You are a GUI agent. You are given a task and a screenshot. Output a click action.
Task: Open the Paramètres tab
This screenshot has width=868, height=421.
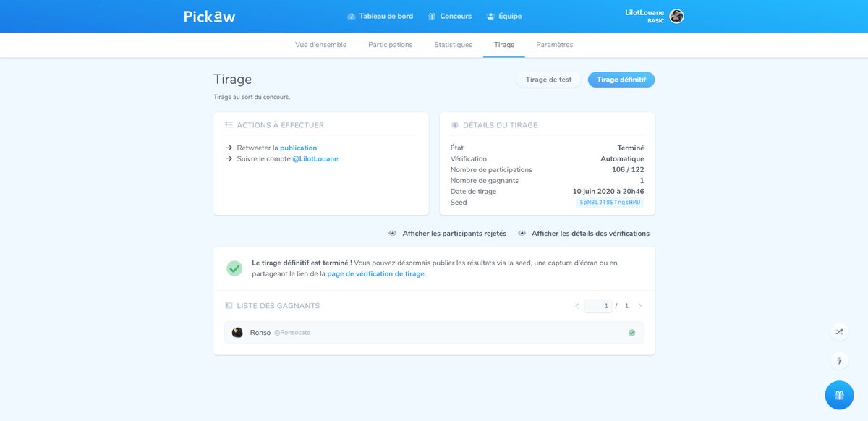coord(555,45)
